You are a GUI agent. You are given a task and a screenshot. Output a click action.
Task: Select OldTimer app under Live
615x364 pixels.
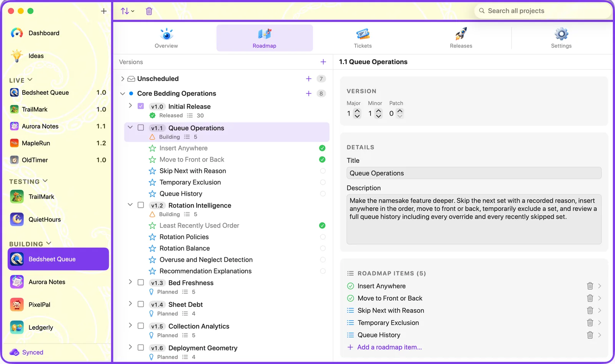click(58, 160)
